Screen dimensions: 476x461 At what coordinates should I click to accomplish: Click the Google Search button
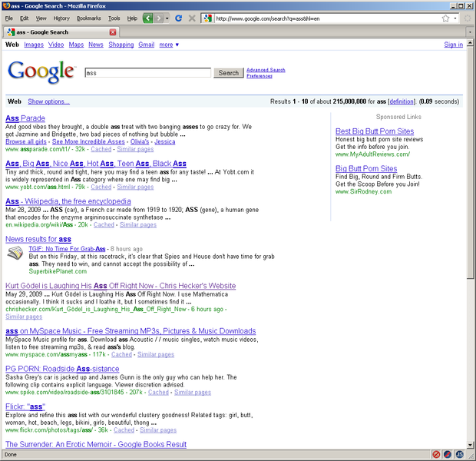click(x=228, y=73)
